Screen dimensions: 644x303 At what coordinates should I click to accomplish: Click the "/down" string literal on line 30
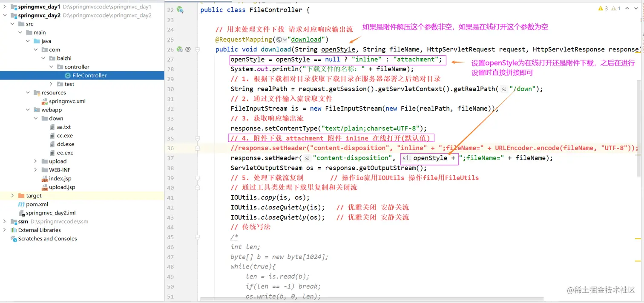click(523, 89)
